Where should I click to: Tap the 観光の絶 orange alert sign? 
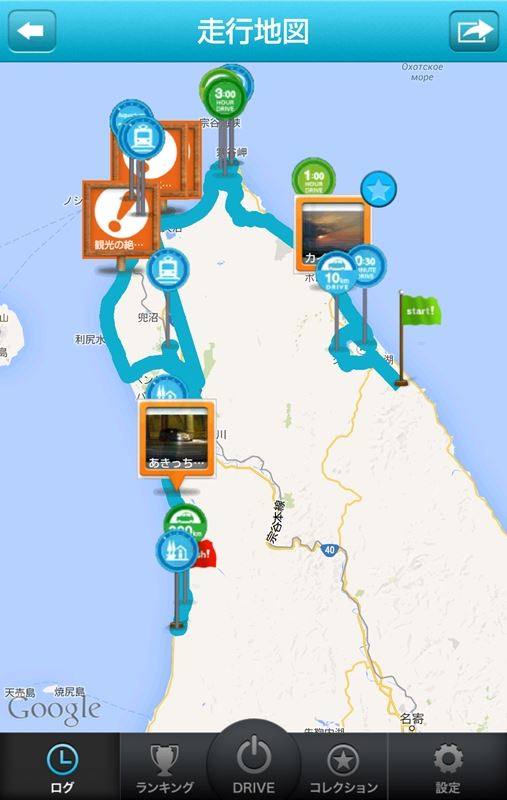(x=120, y=220)
